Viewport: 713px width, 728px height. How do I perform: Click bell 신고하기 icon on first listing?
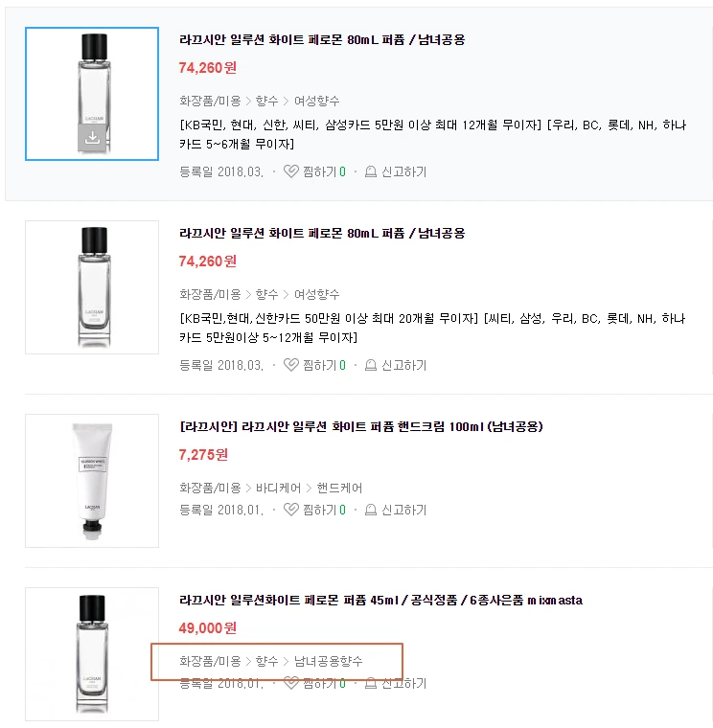tap(370, 171)
